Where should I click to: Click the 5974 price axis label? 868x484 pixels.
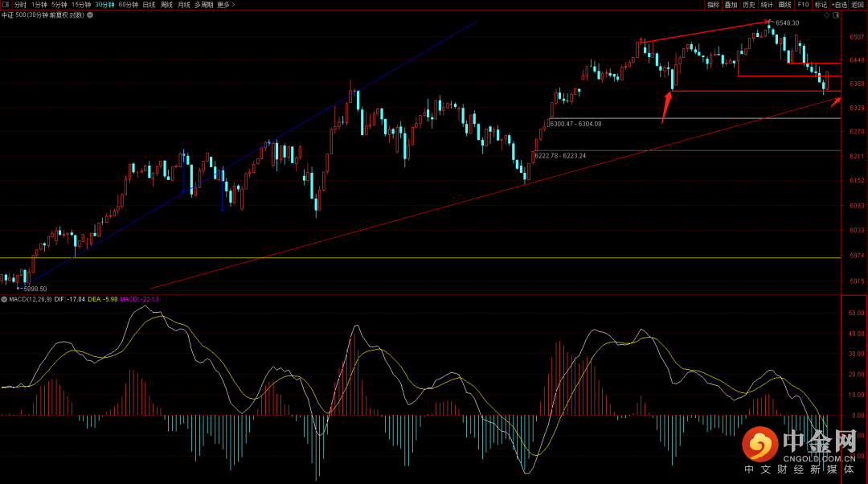click(x=857, y=256)
